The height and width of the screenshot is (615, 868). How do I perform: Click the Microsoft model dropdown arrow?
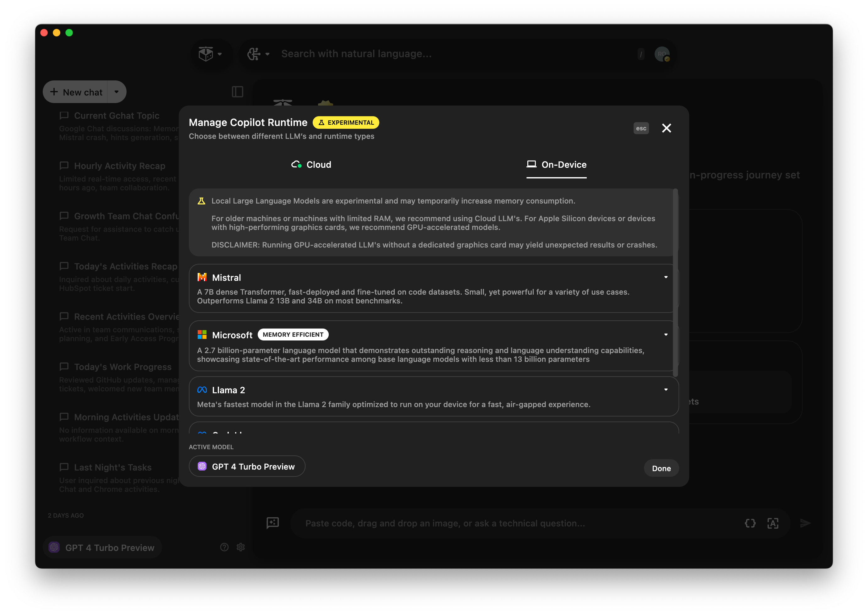pyautogui.click(x=666, y=334)
